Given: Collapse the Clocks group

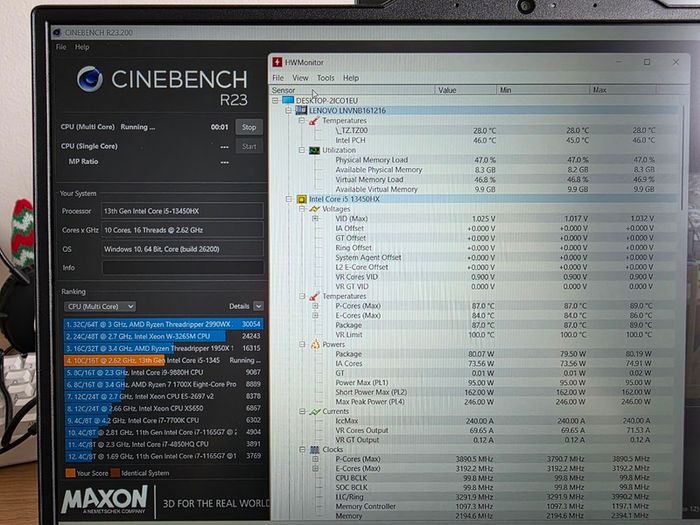Looking at the screenshot, I should (x=302, y=449).
